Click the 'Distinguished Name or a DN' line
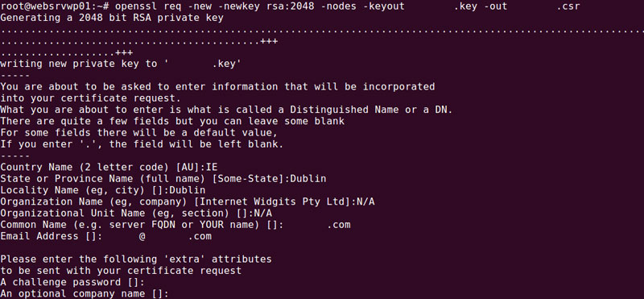Viewport: 644px width, 299px height. click(226, 110)
